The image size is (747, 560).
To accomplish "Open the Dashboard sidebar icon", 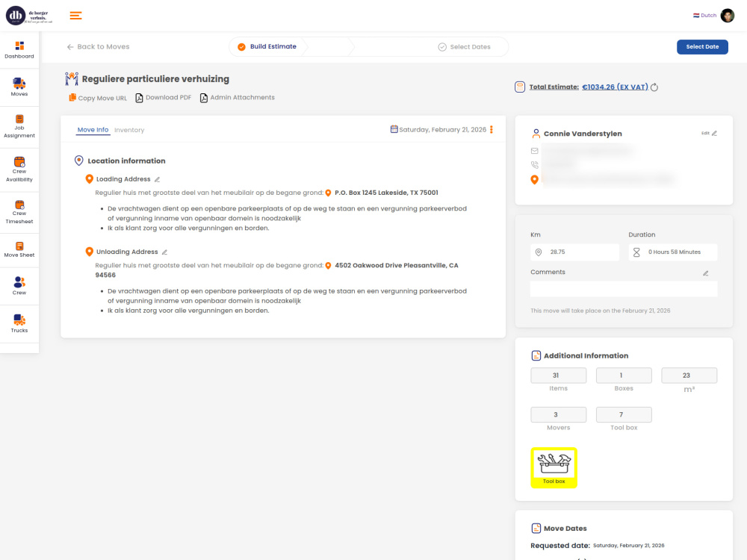I will pos(19,50).
